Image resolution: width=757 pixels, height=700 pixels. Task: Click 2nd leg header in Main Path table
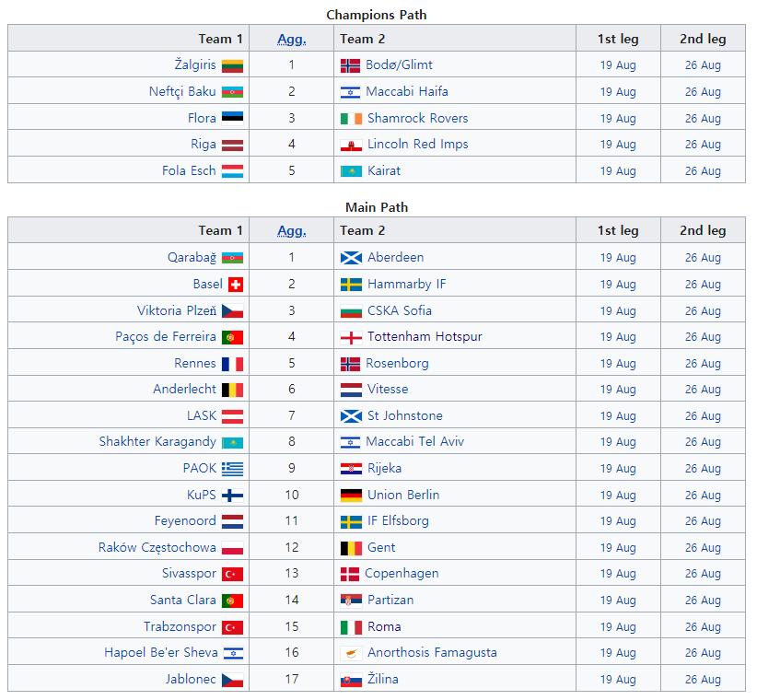(703, 231)
